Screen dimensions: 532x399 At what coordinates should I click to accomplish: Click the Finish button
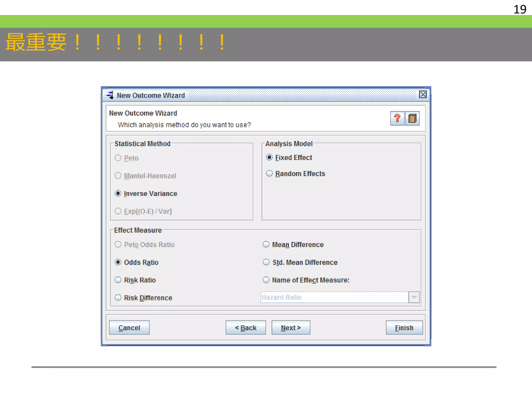(404, 328)
